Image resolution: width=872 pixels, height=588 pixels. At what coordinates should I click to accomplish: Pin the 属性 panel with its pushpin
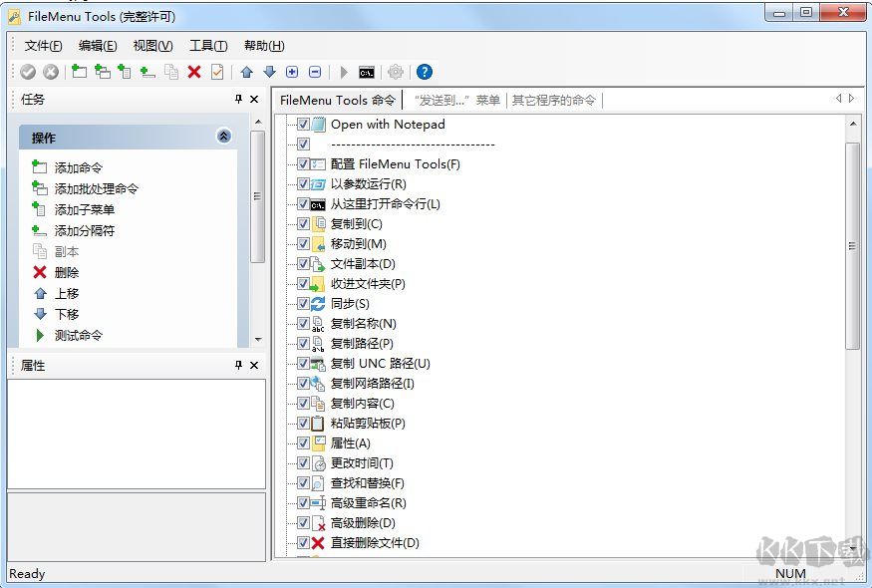click(x=237, y=366)
